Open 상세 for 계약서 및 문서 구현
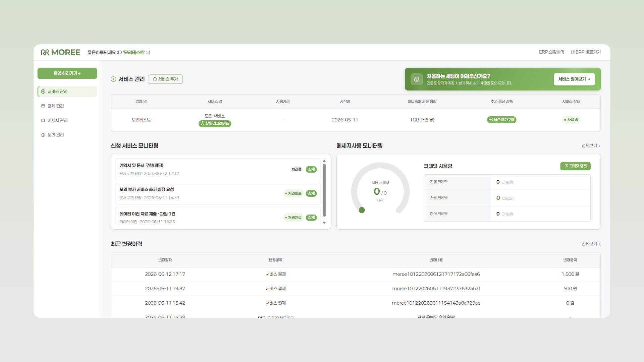Image resolution: width=644 pixels, height=362 pixels. (311, 169)
